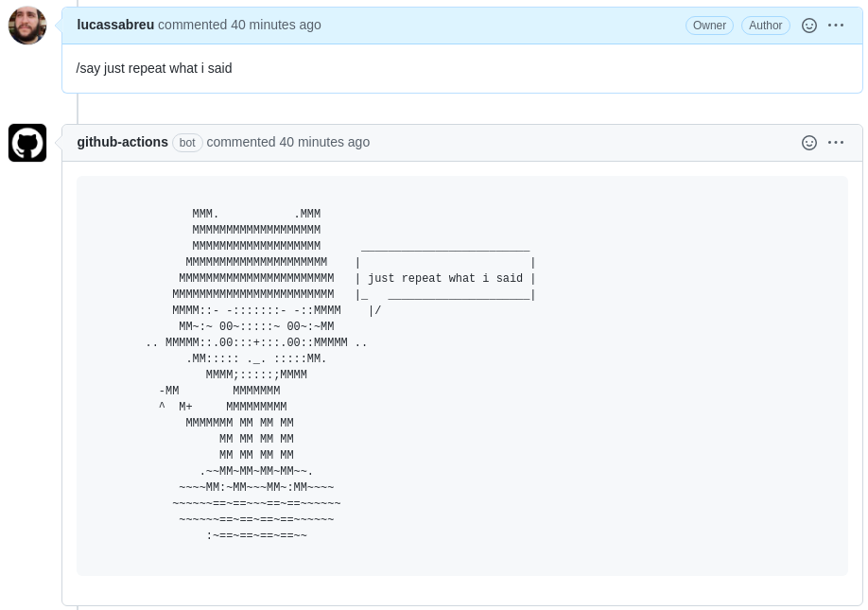The width and height of the screenshot is (868, 610).
Task: Click the speech bubble text in ASCII art
Action: [x=444, y=279]
